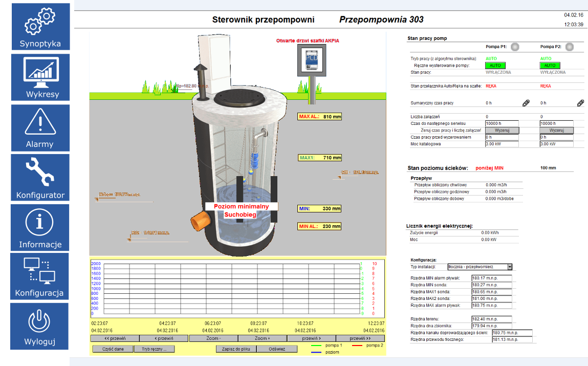Click Rzędna MAX2 sonda field
The height and width of the screenshot is (366, 588).
(x=492, y=298)
